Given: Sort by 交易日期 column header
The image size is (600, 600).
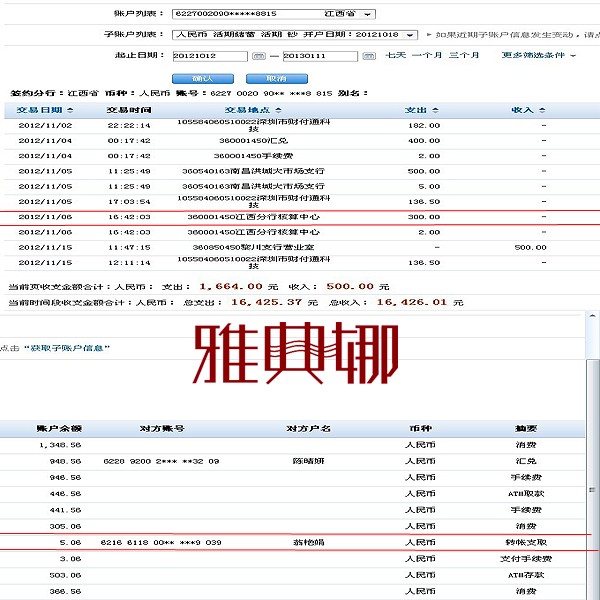Looking at the screenshot, I should (x=39, y=110).
